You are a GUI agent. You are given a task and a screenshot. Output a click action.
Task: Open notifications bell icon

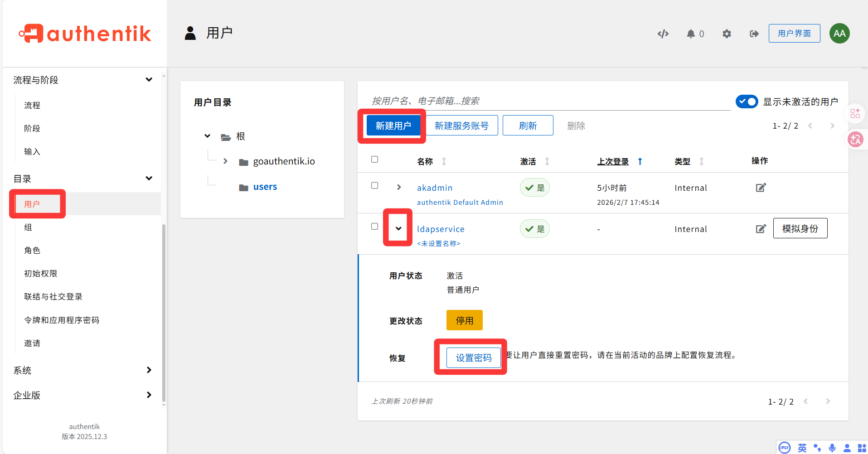(x=690, y=34)
